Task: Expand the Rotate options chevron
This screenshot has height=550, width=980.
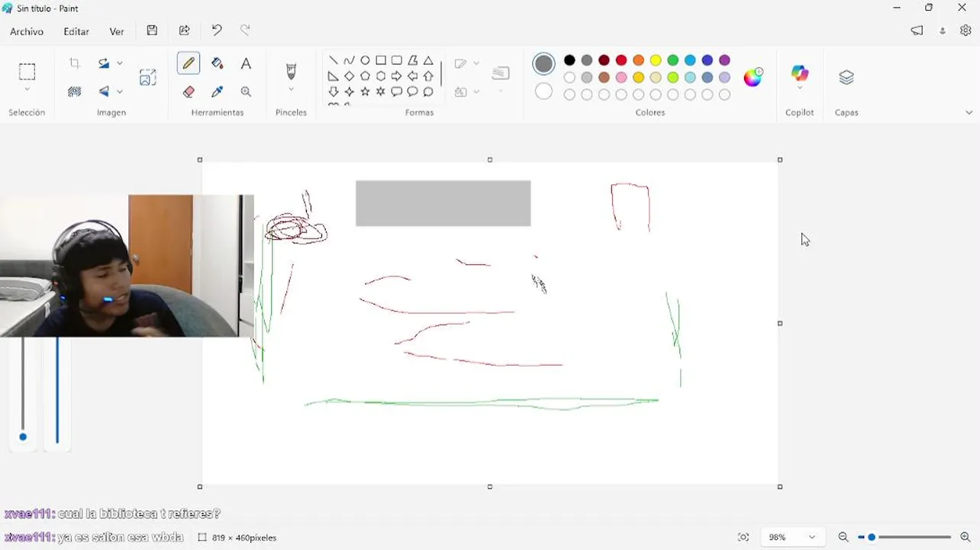Action: click(x=120, y=63)
